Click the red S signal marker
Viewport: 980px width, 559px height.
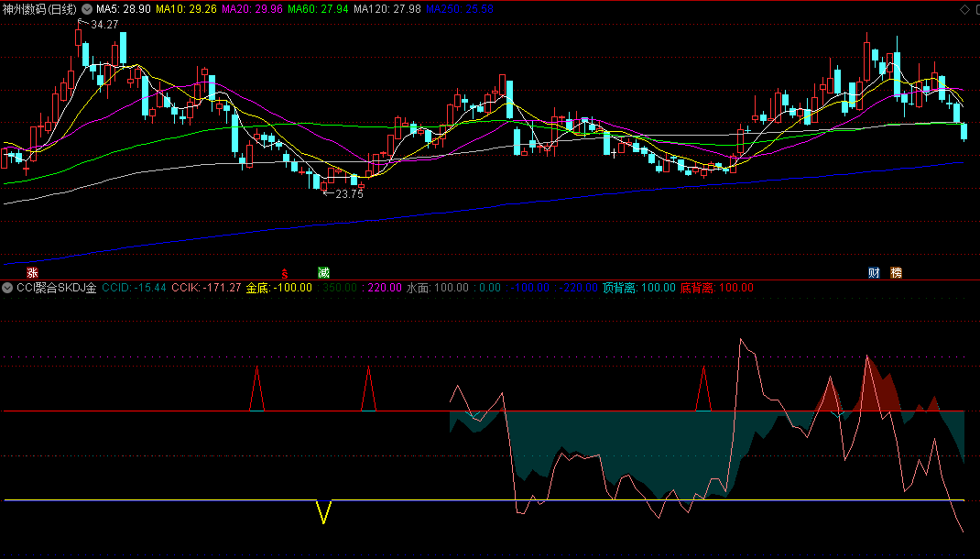click(284, 274)
